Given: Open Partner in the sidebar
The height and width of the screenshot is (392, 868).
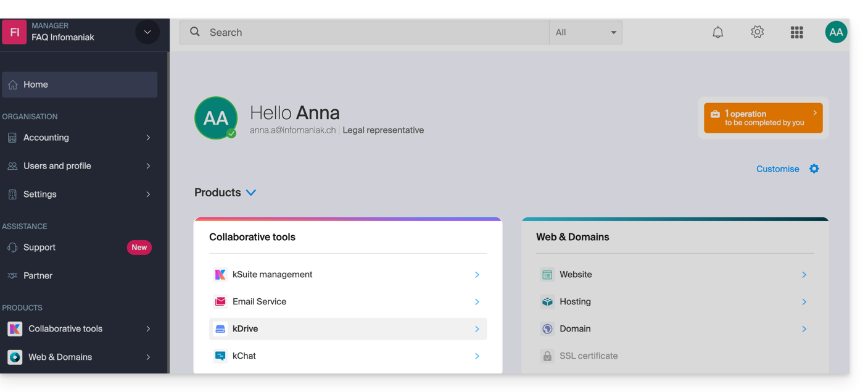Looking at the screenshot, I should [38, 276].
